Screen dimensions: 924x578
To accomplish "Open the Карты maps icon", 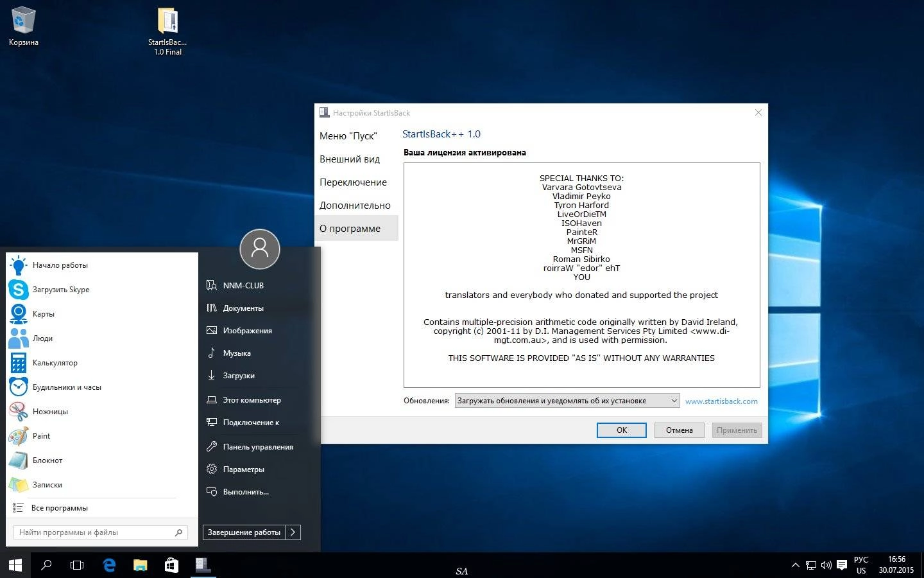I will tap(19, 314).
